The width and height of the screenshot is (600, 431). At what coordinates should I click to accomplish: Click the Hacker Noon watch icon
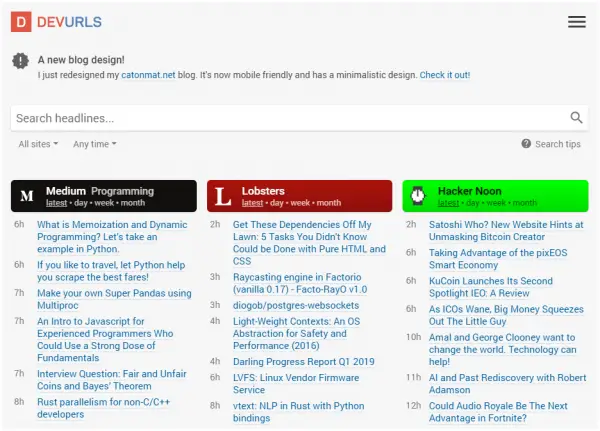pyautogui.click(x=417, y=196)
